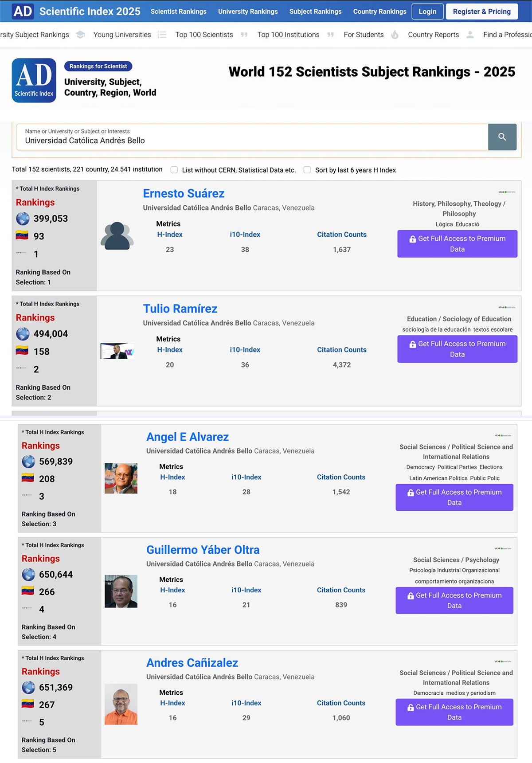Click the graduation cap icon beside Young Universities
This screenshot has width=532, height=763.
(81, 35)
